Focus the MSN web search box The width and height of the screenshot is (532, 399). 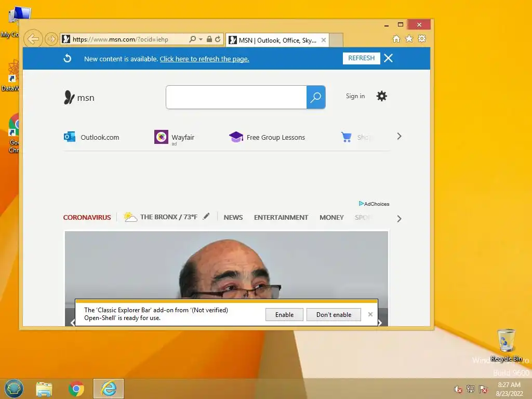pos(236,97)
